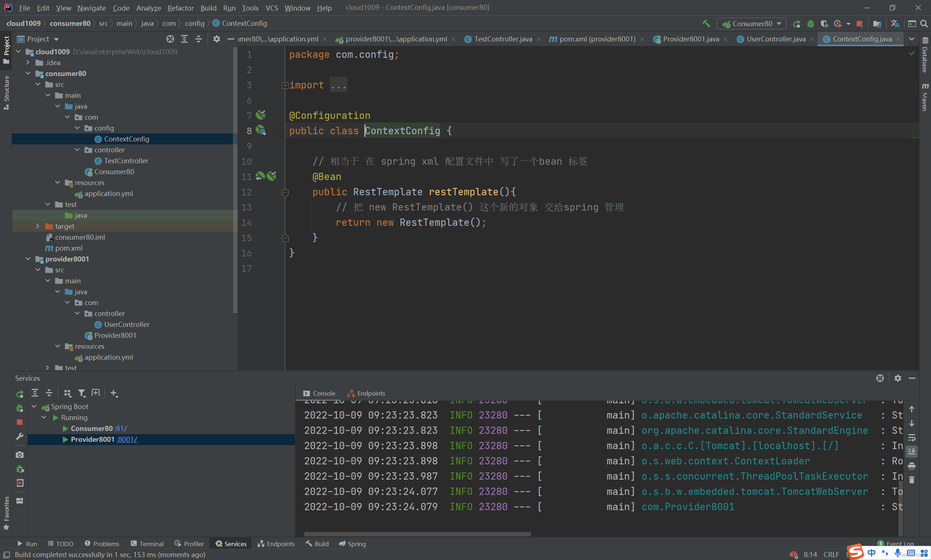Click the Filter funnel icon in Services toolbar
The height and width of the screenshot is (560, 931).
pos(81,393)
